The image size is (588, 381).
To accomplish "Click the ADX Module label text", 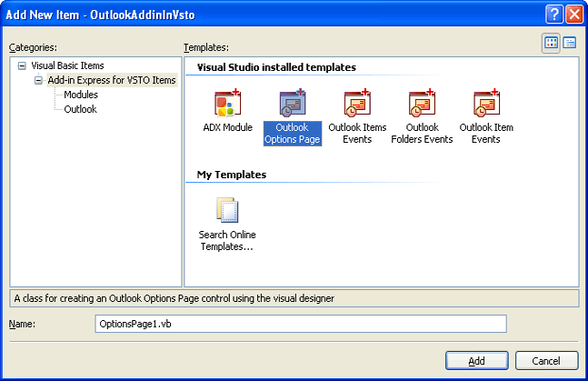I will click(x=227, y=127).
